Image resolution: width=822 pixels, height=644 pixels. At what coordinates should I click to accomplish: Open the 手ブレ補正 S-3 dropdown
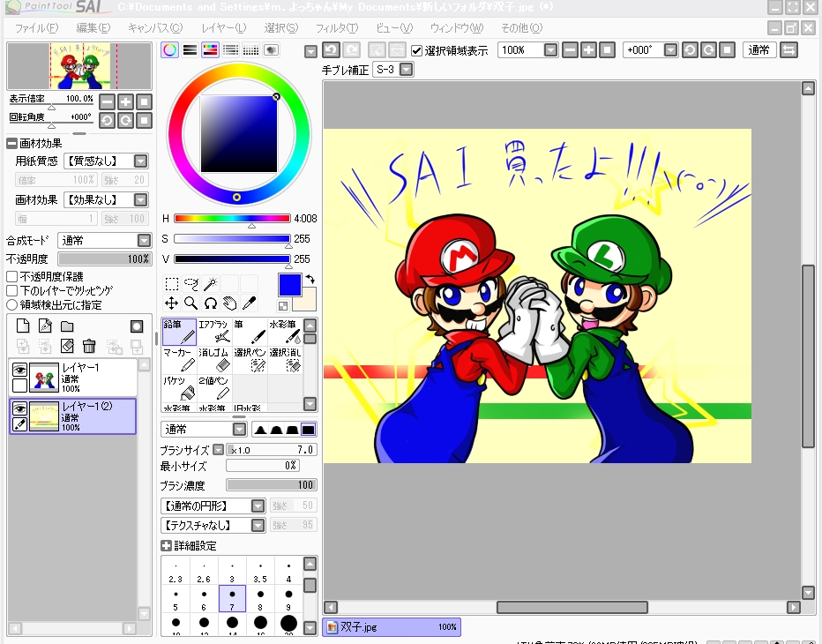click(393, 69)
